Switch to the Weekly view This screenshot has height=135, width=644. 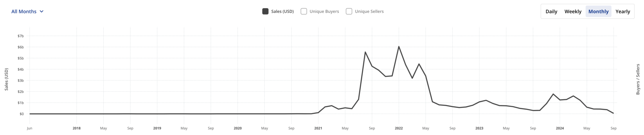[573, 11]
